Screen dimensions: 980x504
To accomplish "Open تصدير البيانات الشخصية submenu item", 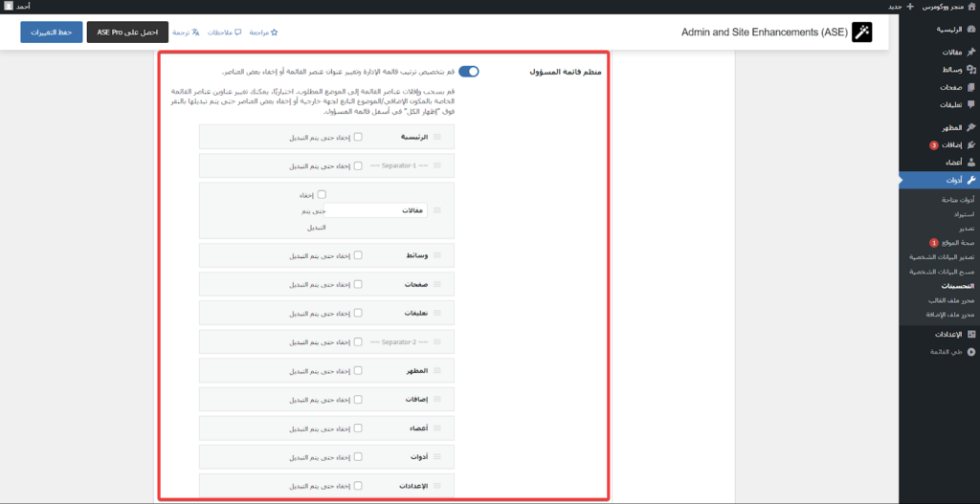I will pyautogui.click(x=940, y=257).
